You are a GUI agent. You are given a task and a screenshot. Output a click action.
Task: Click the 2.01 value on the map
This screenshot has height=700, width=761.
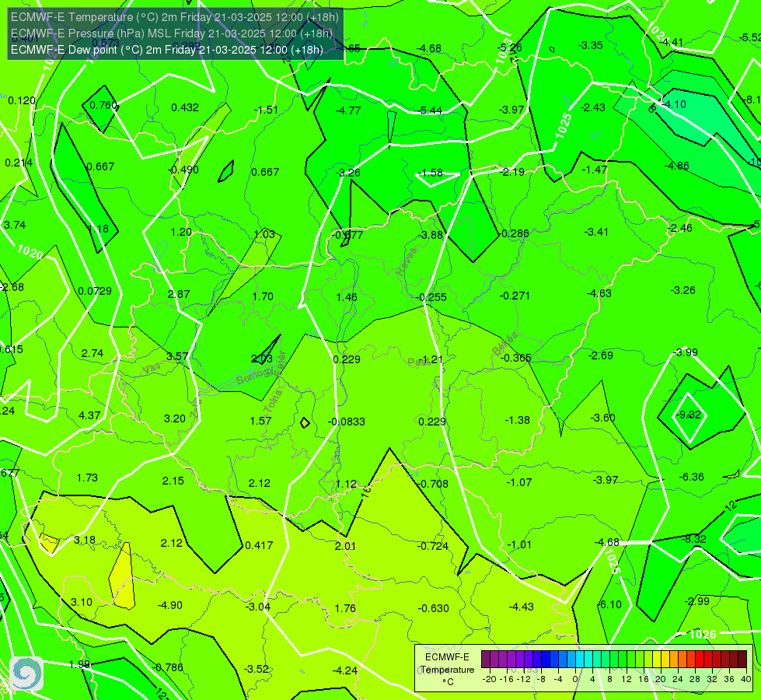[345, 546]
